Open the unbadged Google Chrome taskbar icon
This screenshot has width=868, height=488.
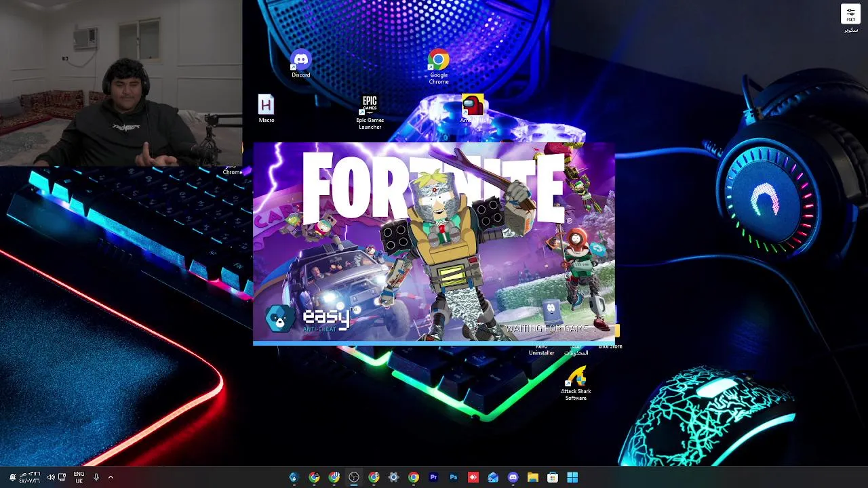click(414, 477)
